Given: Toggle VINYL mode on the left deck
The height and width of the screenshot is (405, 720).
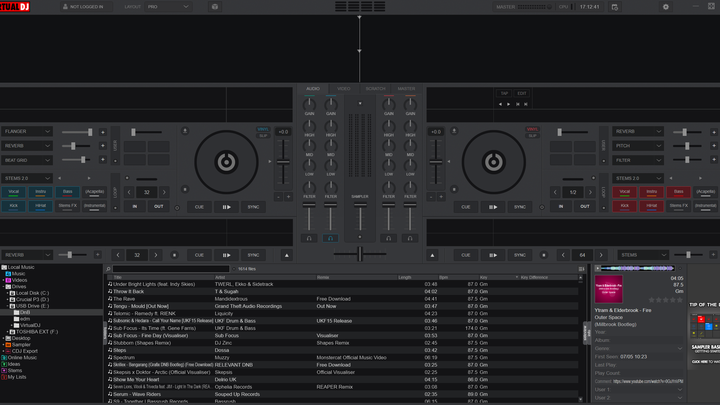Looking at the screenshot, I should point(263,129).
